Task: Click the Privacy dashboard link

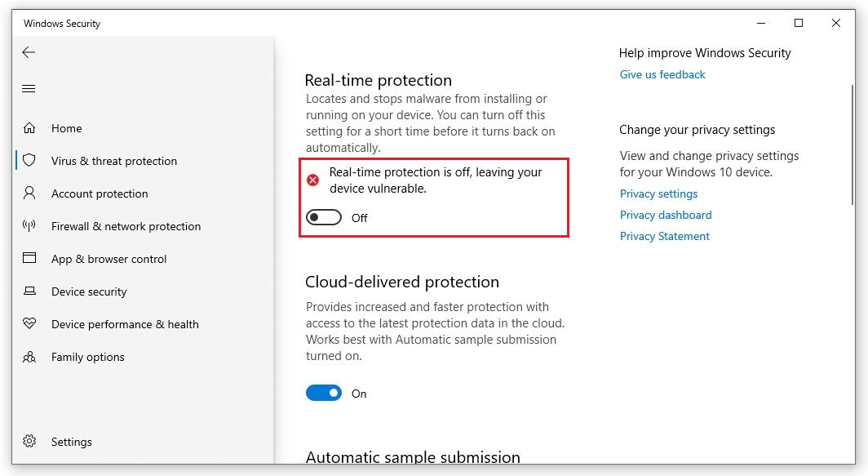Action: (x=666, y=215)
